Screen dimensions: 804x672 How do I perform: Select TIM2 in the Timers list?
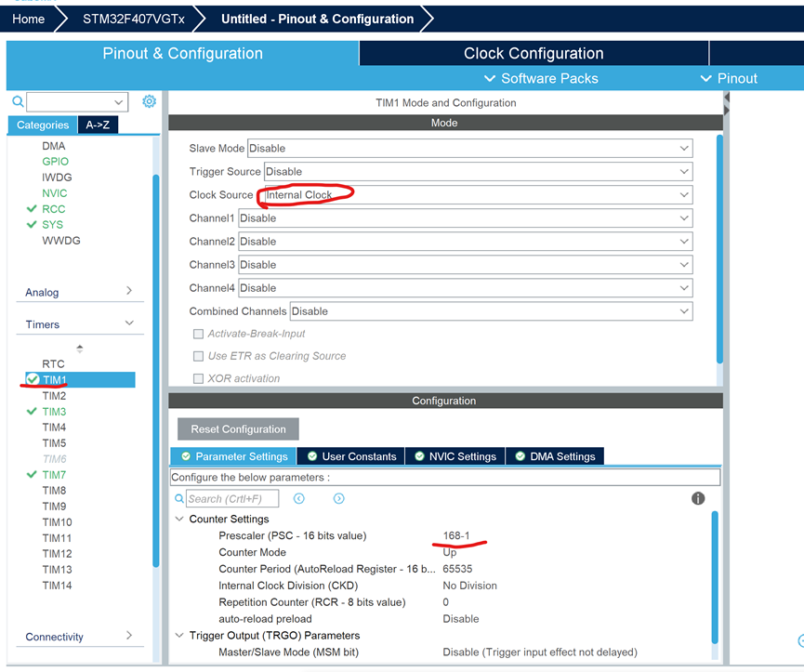tap(54, 396)
